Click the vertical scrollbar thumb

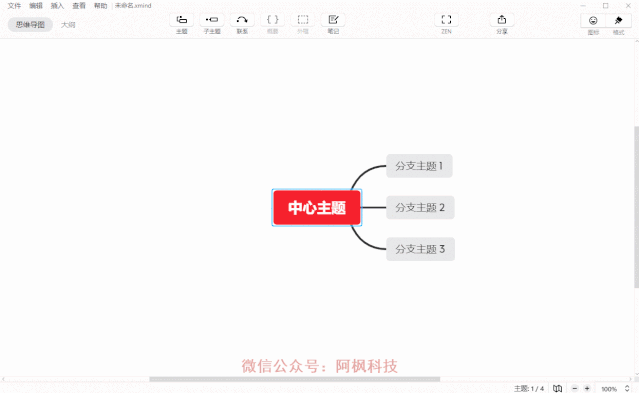[x=636, y=207]
